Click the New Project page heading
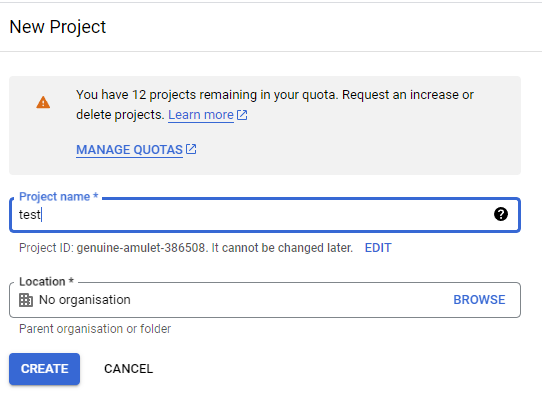Screen dimensions: 542x414 (x=58, y=27)
